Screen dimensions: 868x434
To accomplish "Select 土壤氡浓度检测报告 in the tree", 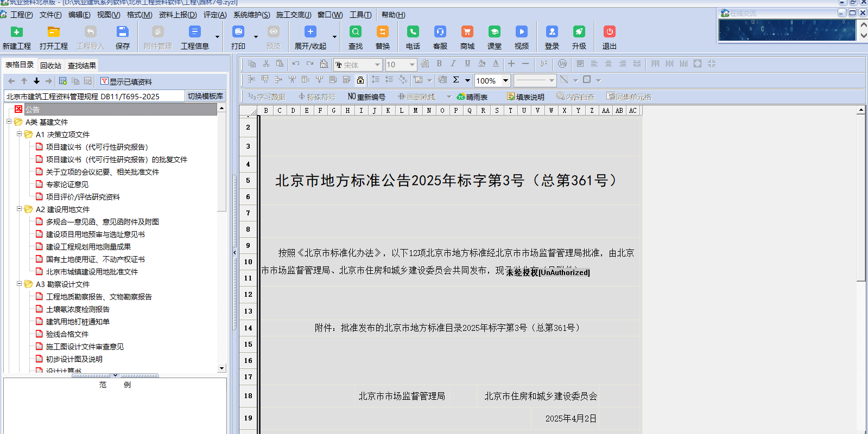I will [x=78, y=309].
